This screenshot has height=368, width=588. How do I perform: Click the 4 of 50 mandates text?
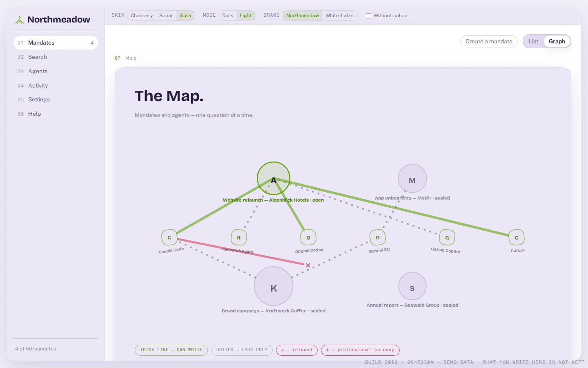(36, 349)
